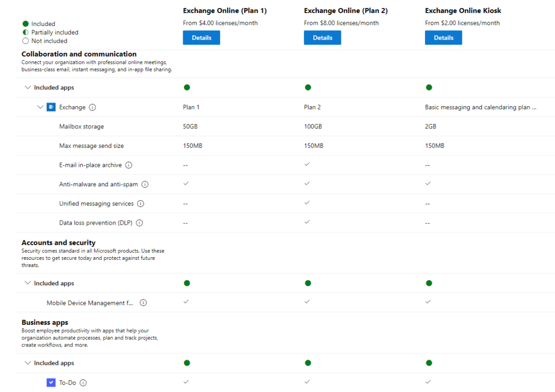Collapse Included apps in Business apps section
Image resolution: width=555 pixels, height=392 pixels.
[x=28, y=363]
